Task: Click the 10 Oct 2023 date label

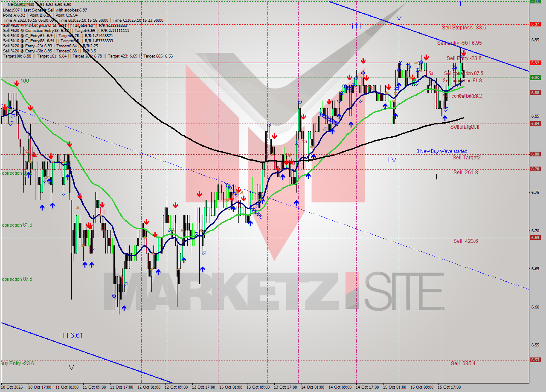Action: (12, 387)
